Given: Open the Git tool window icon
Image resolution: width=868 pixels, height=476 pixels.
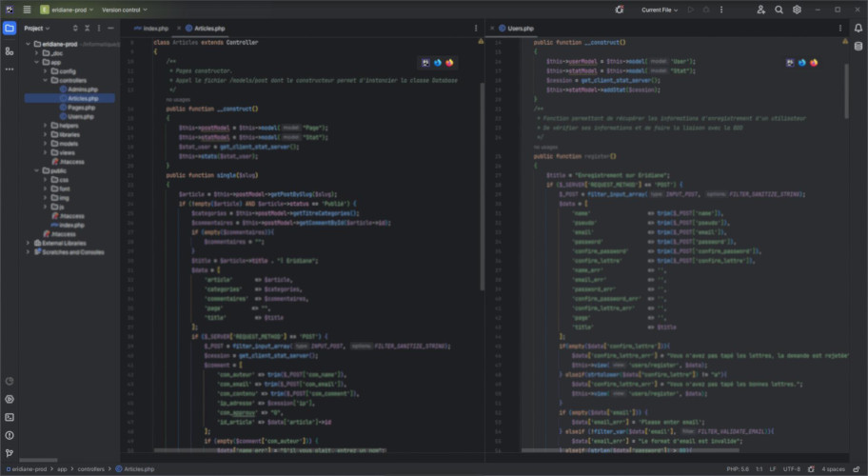Looking at the screenshot, I should [x=10, y=453].
